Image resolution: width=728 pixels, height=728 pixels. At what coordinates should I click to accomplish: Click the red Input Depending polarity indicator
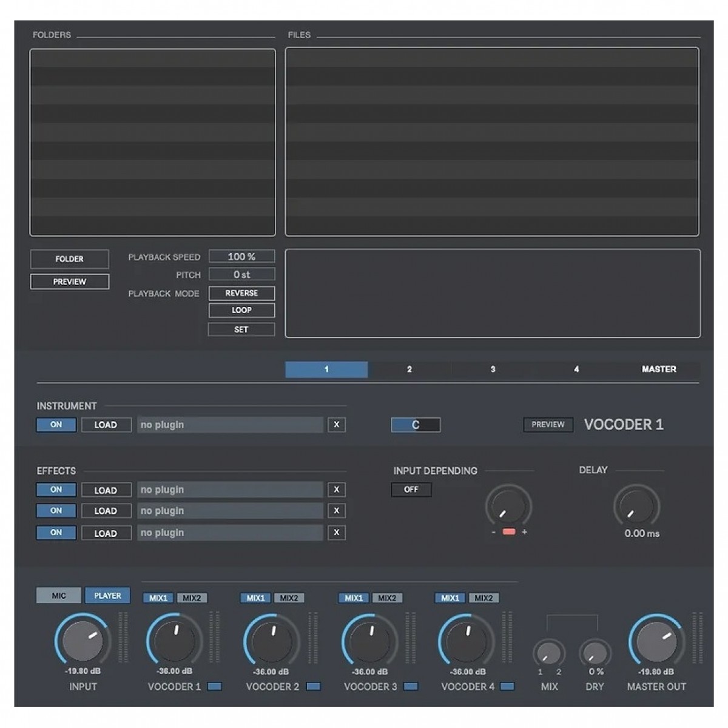click(509, 532)
